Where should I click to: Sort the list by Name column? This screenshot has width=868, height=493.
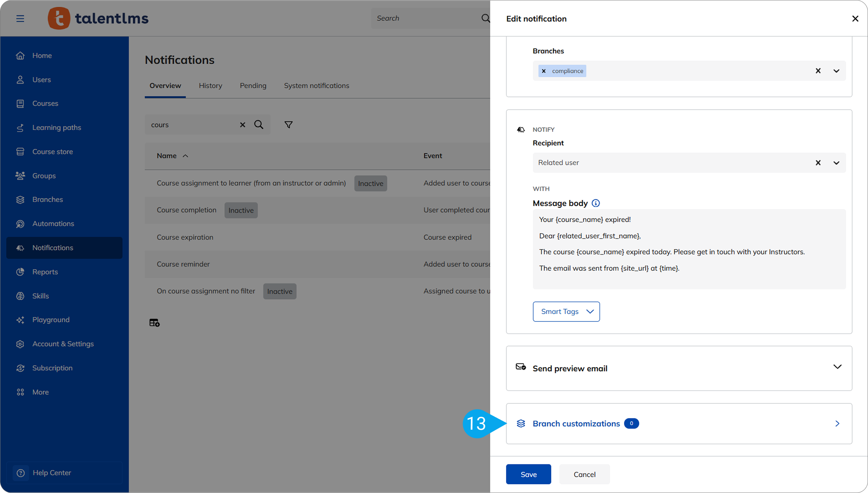pyautogui.click(x=172, y=156)
